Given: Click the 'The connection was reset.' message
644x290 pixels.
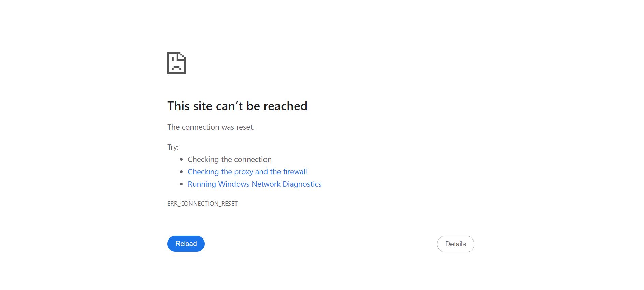Looking at the screenshot, I should [x=211, y=127].
